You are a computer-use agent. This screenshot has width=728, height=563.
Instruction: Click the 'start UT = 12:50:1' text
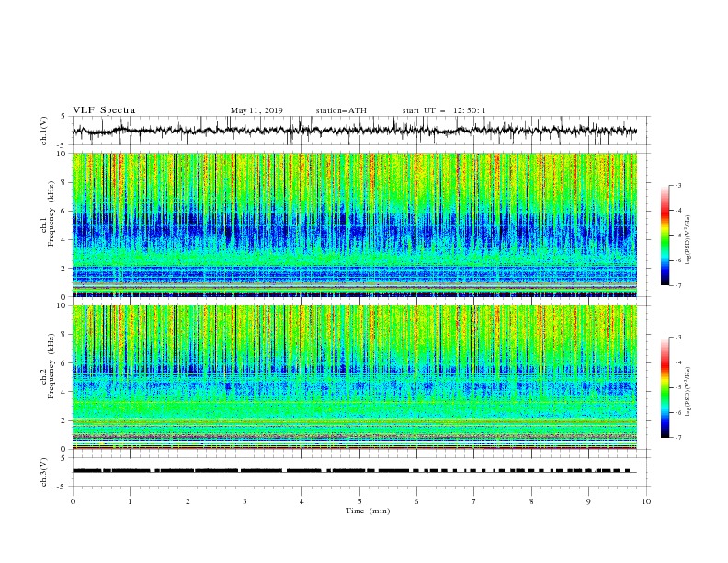[444, 110]
